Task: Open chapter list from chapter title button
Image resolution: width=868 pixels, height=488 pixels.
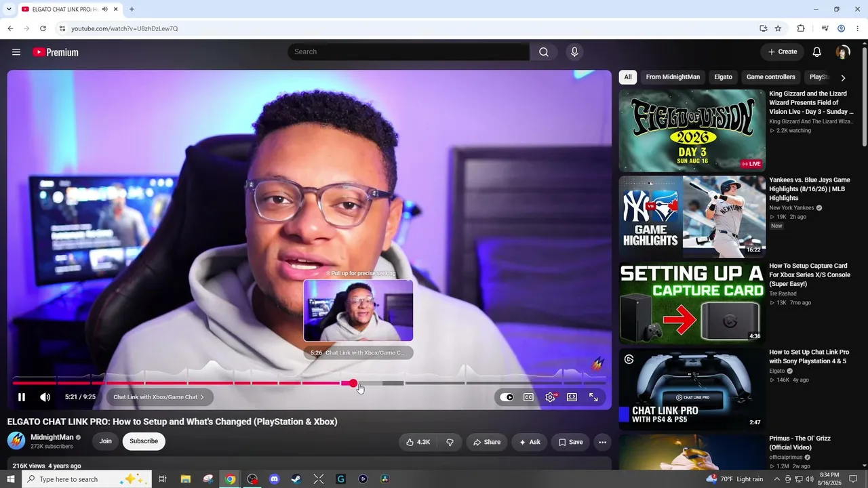Action: [x=159, y=397]
